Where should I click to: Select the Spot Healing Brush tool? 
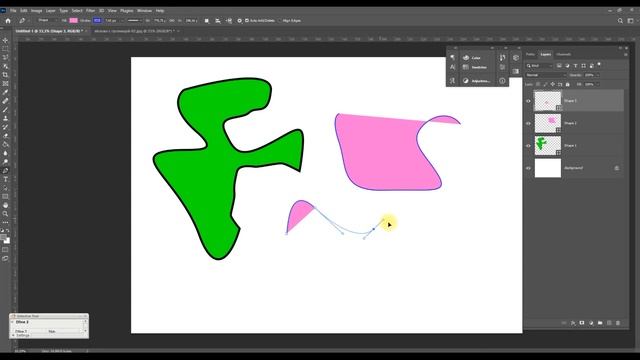point(5,101)
